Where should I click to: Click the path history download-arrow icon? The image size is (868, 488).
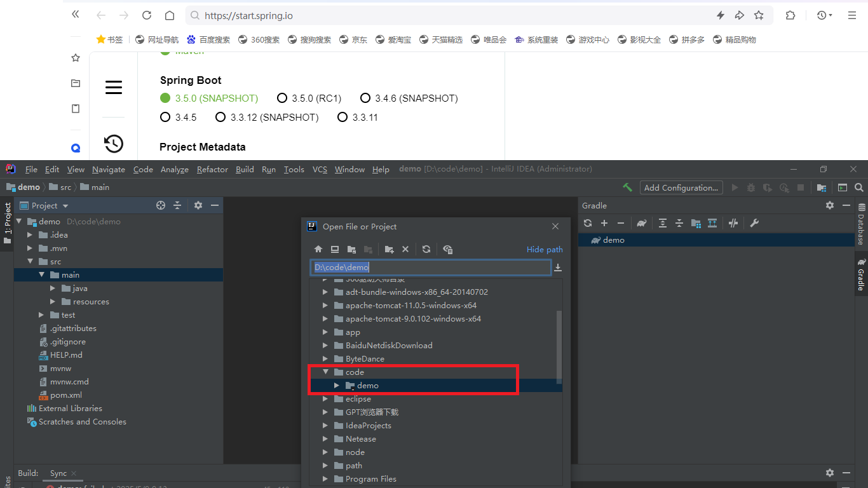click(558, 268)
